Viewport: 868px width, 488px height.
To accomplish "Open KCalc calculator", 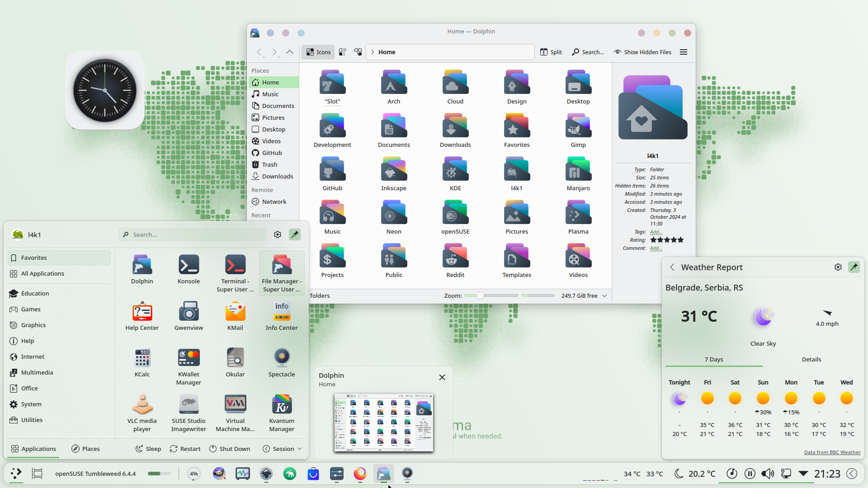I will (142, 363).
